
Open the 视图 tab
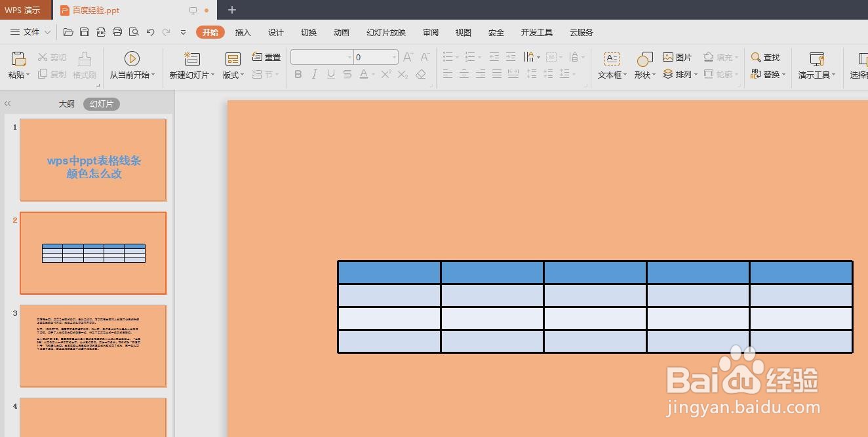[x=464, y=32]
